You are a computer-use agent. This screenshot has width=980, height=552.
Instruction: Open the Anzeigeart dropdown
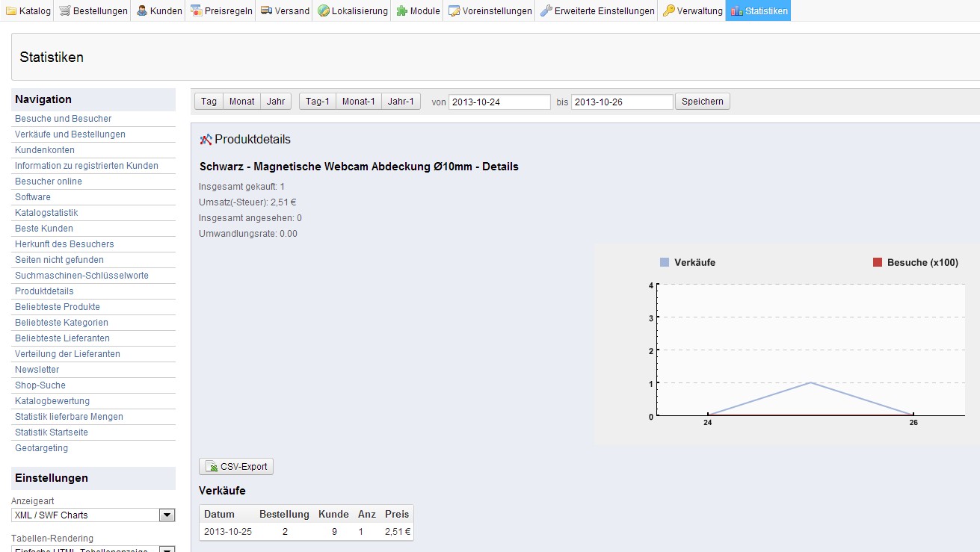click(x=93, y=515)
